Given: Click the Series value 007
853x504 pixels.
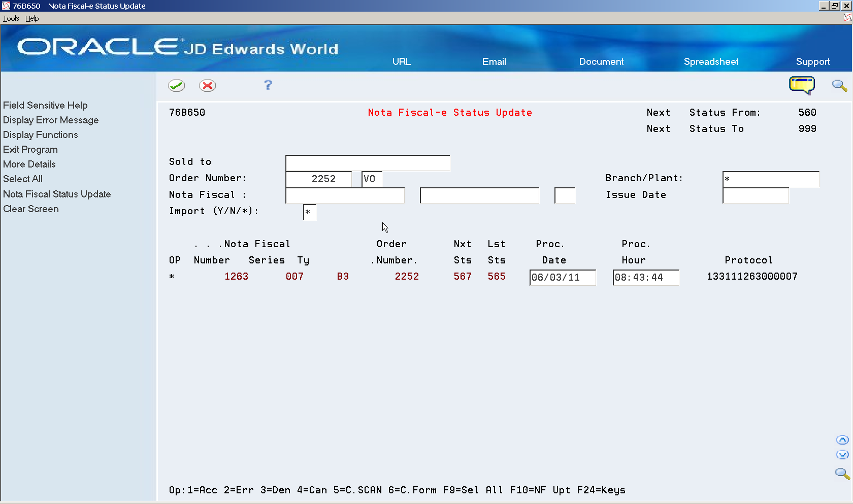Looking at the screenshot, I should click(x=294, y=277).
